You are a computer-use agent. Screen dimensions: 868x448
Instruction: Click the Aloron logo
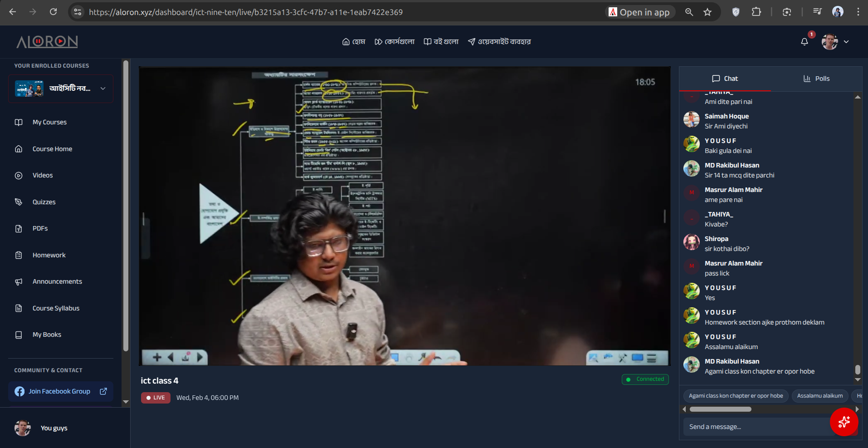pos(47,42)
